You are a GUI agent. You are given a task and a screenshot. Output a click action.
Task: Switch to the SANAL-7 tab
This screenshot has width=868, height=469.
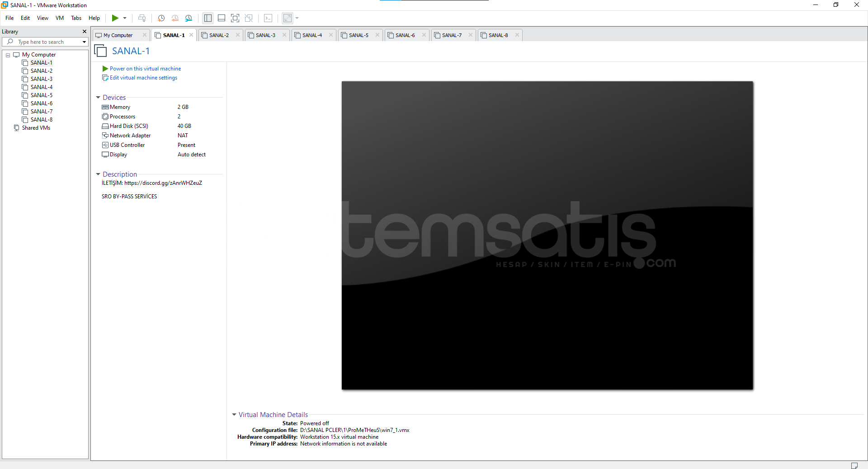(x=452, y=35)
